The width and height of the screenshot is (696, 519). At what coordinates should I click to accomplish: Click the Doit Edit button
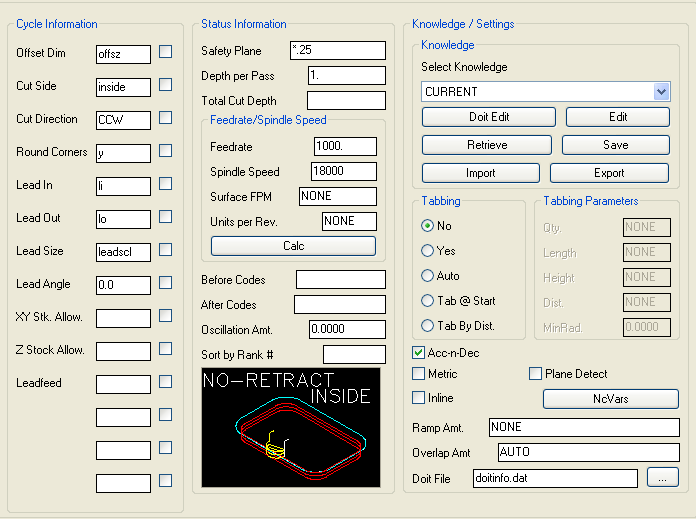tap(489, 117)
